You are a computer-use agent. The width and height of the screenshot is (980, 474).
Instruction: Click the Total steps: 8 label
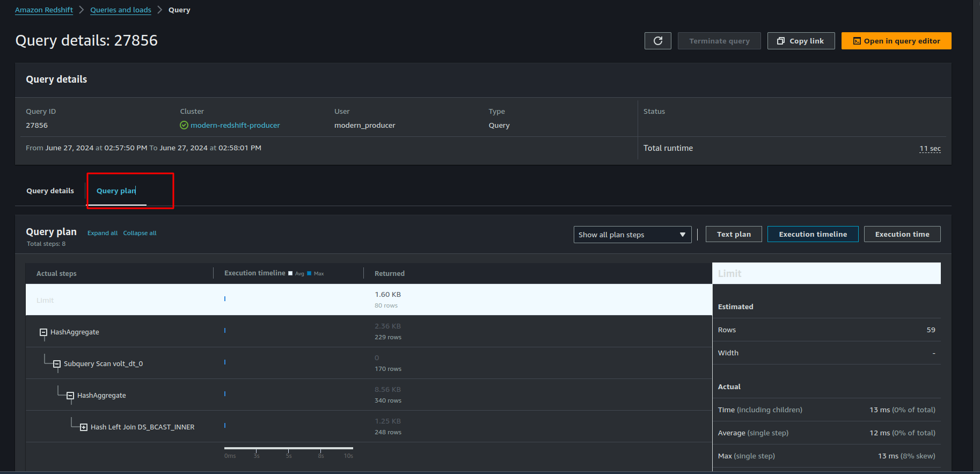(x=46, y=244)
